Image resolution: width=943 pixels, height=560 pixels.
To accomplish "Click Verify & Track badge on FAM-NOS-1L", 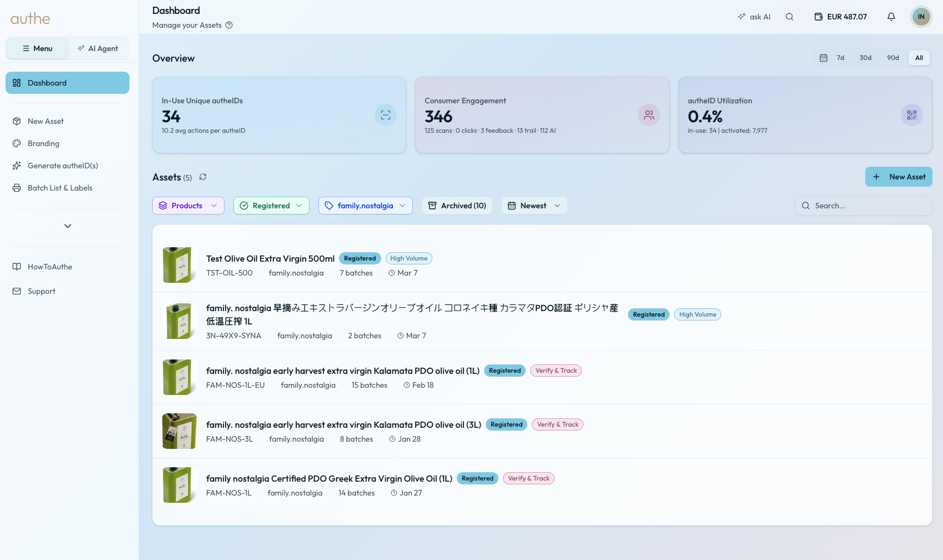I will [528, 478].
